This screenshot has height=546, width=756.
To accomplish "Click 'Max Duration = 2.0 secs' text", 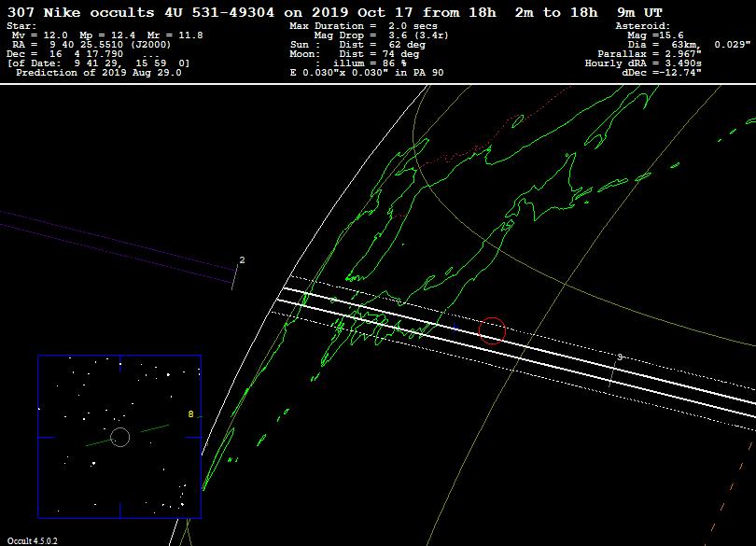I will click(364, 26).
